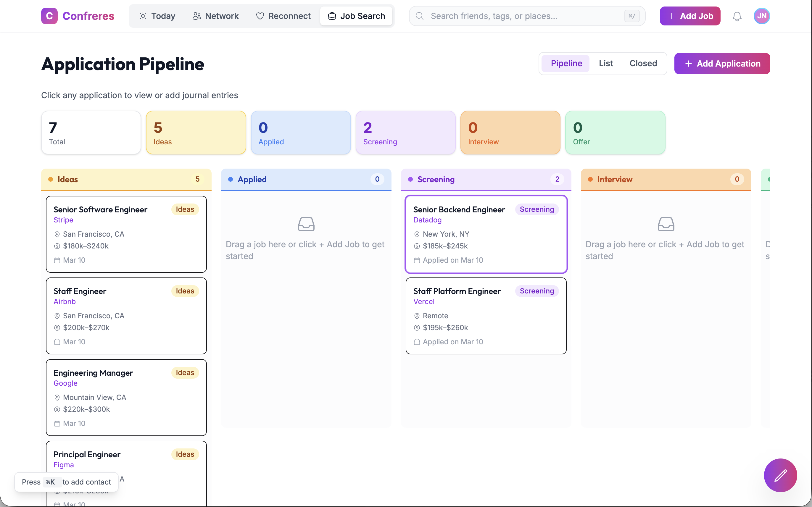Click the sun icon beside Today

click(143, 16)
